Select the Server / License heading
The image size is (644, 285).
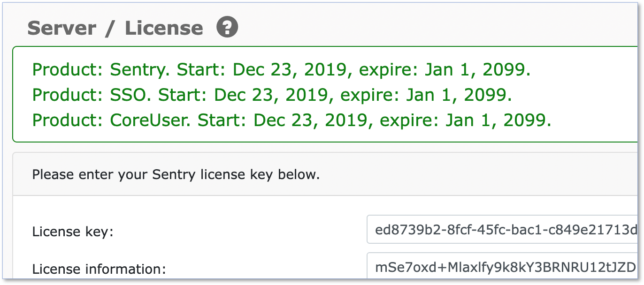(115, 28)
